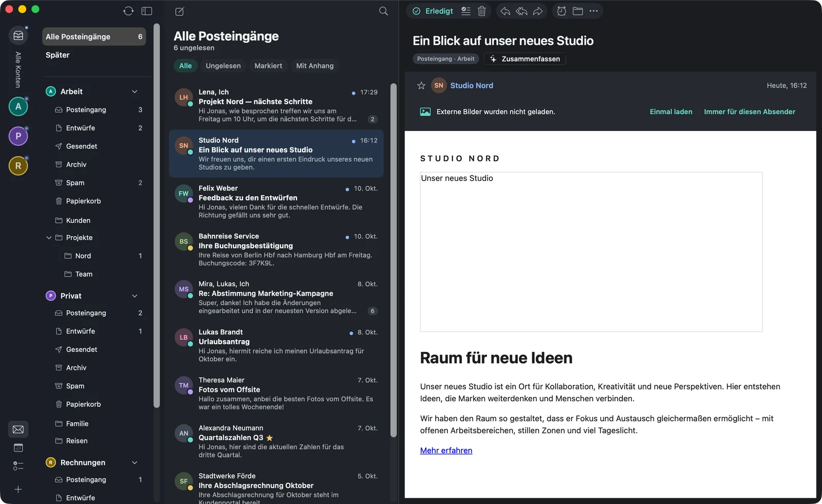
Task: Click the message list scrollbar
Action: pos(394,260)
